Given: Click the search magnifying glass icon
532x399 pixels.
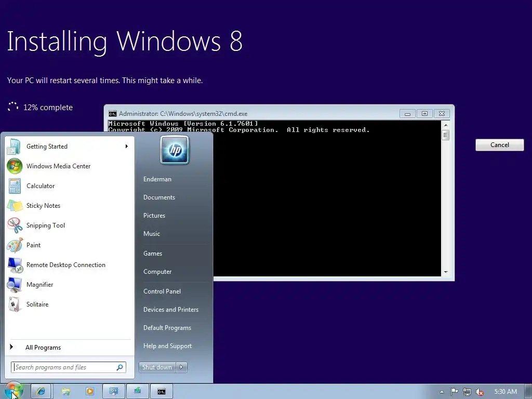Looking at the screenshot, I should pyautogui.click(x=119, y=367).
